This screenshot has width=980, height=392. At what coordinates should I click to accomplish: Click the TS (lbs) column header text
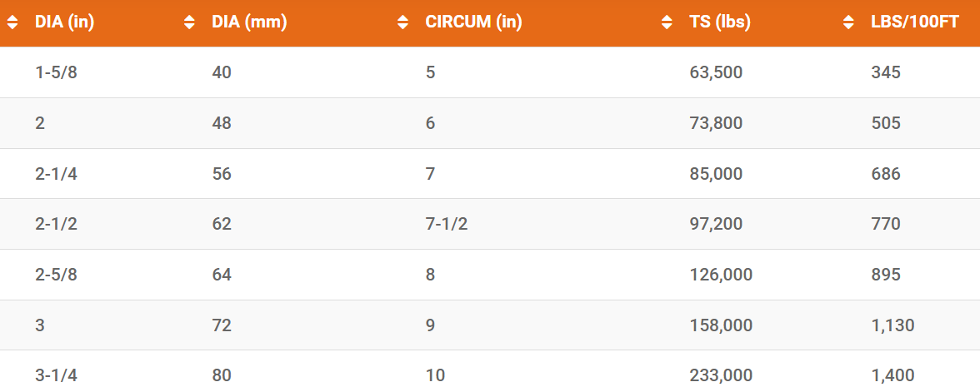click(x=720, y=23)
